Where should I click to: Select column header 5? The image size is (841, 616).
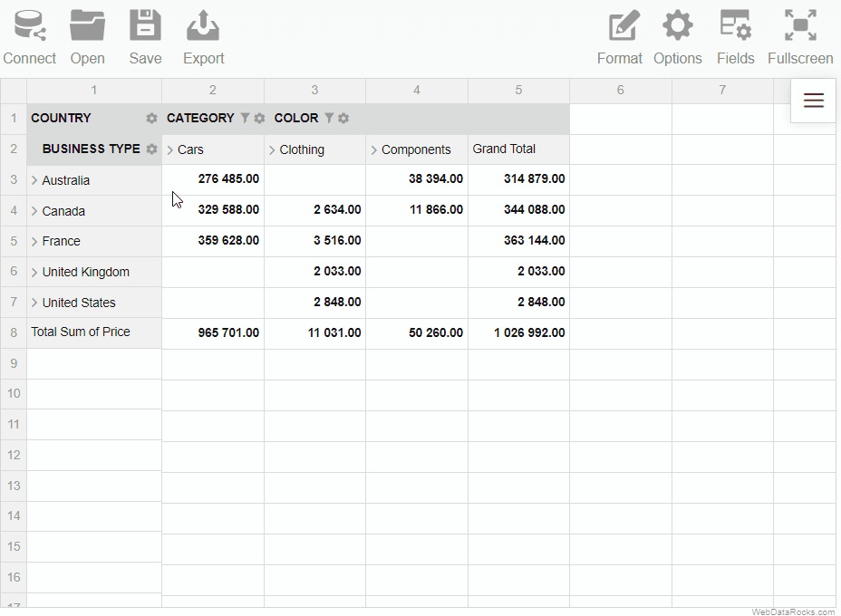tap(518, 90)
